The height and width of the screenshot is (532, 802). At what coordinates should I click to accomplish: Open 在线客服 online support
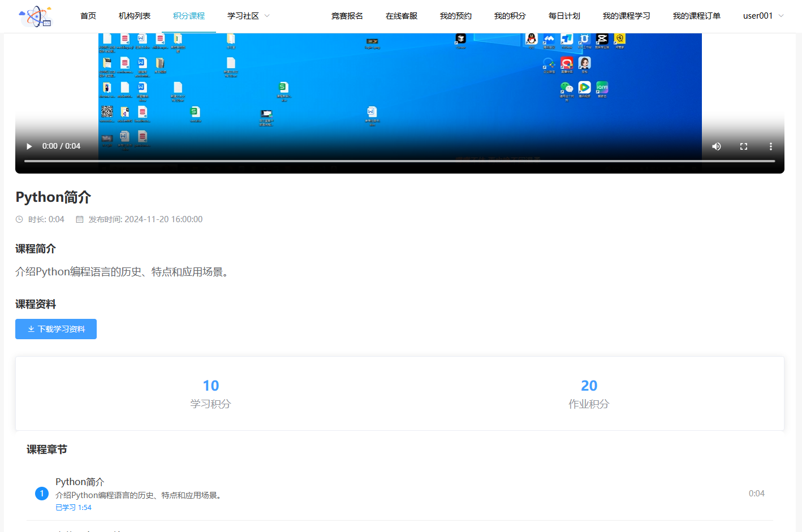402,16
